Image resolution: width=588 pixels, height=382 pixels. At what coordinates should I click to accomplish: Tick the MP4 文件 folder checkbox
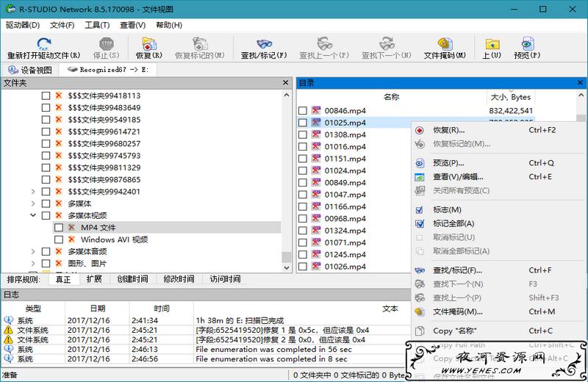coord(59,228)
